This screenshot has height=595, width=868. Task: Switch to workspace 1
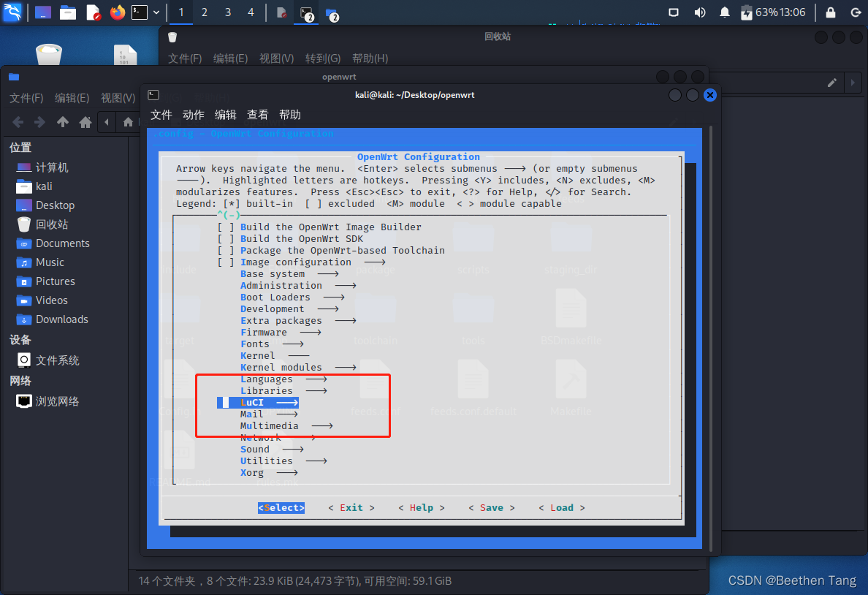(x=181, y=12)
